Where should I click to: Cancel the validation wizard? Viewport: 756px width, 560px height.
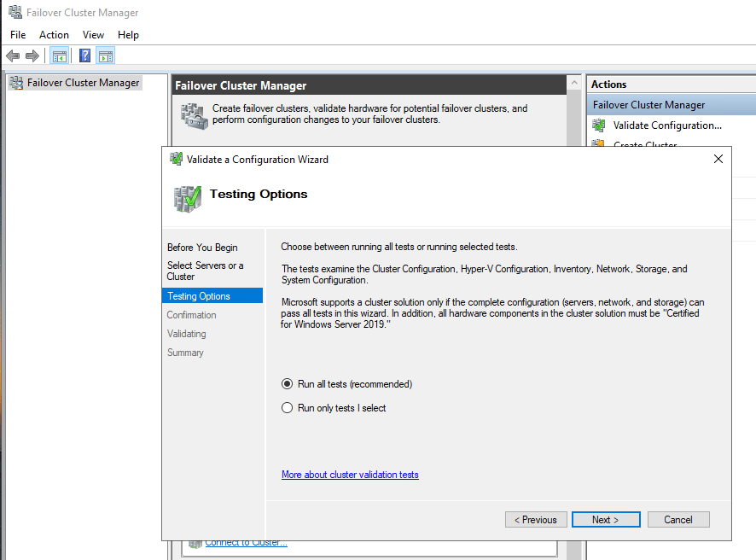[x=678, y=520]
